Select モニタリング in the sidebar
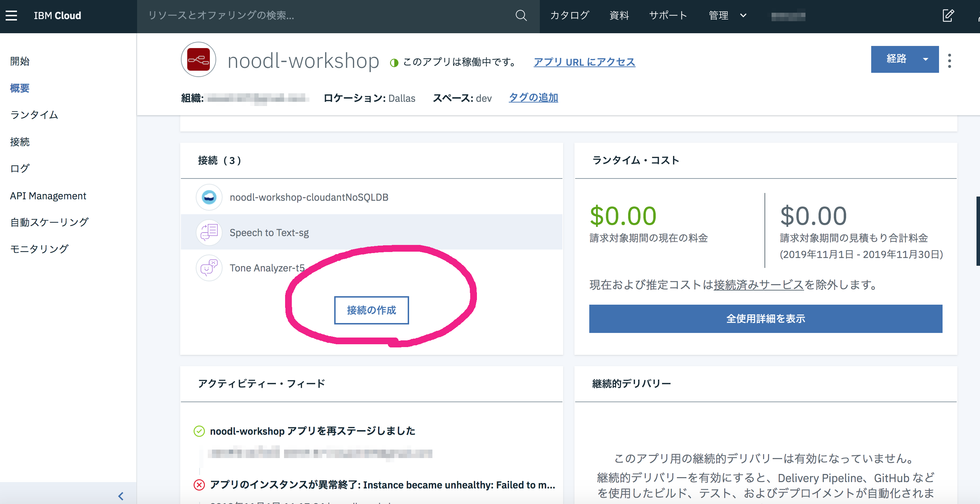 (x=39, y=249)
